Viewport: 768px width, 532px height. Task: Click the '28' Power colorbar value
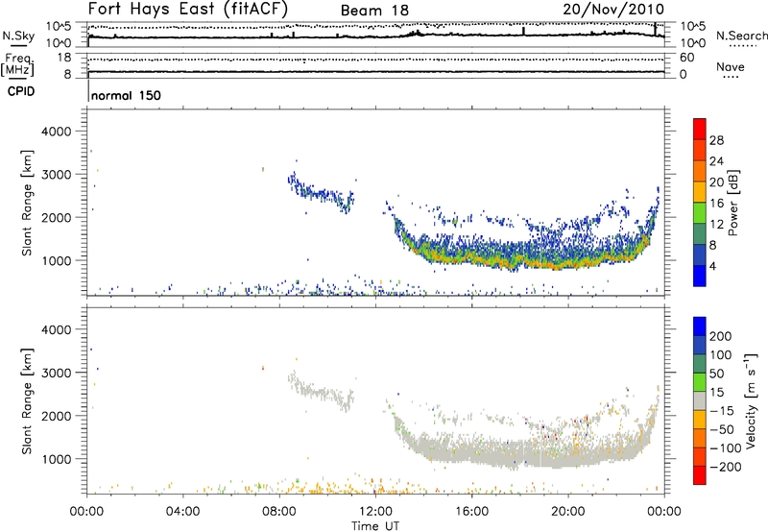click(716, 140)
